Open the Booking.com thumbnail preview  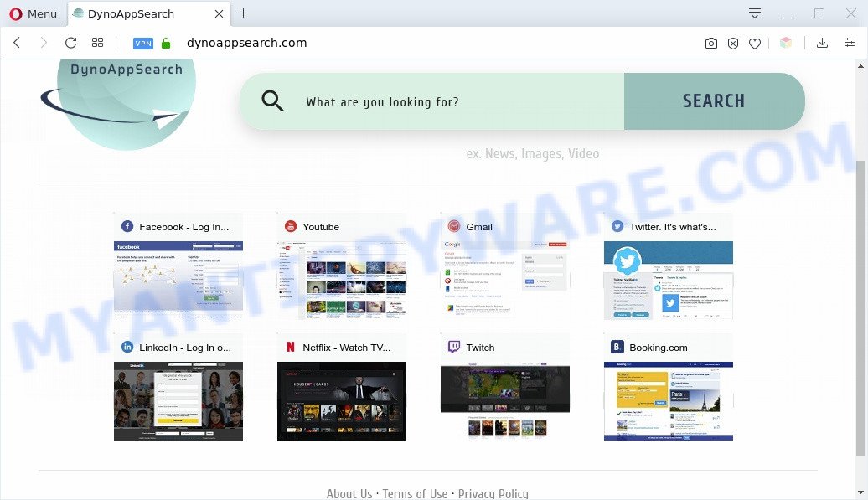668,401
